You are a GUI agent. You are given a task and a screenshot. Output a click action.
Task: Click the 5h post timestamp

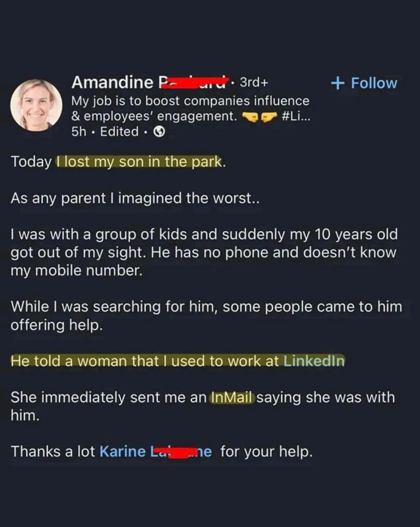(x=78, y=132)
